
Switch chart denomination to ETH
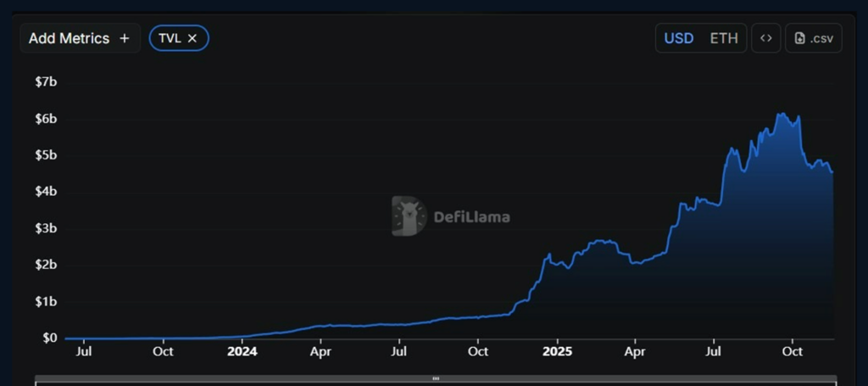tap(724, 38)
